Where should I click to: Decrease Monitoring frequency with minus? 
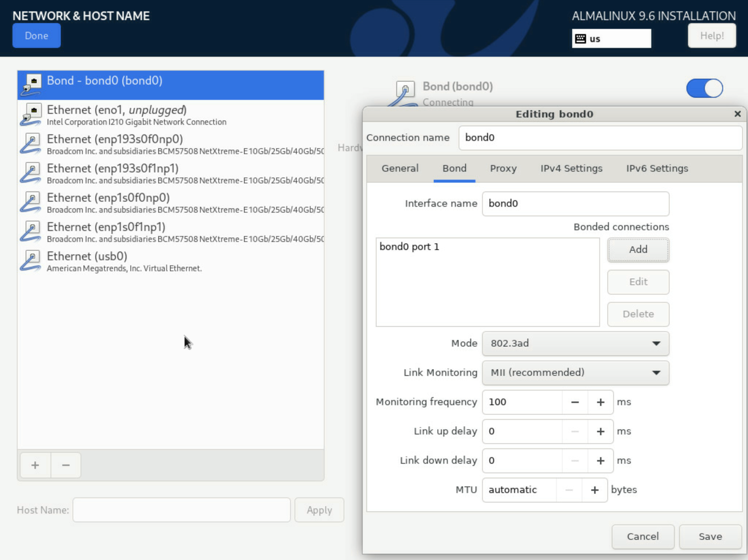coord(575,402)
